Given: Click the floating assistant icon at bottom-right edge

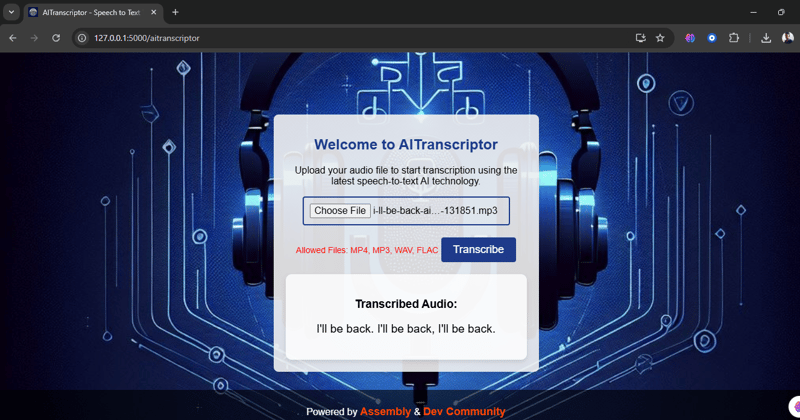Looking at the screenshot, I should [795, 407].
